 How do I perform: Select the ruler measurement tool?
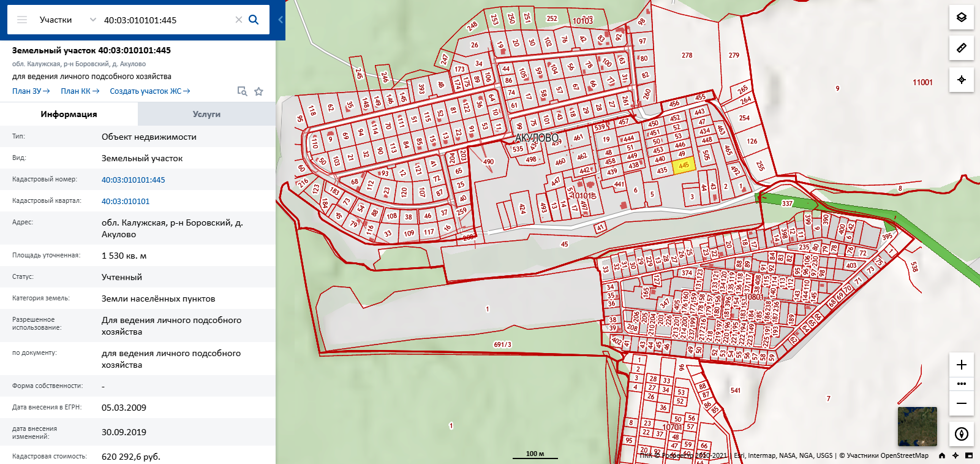[962, 48]
